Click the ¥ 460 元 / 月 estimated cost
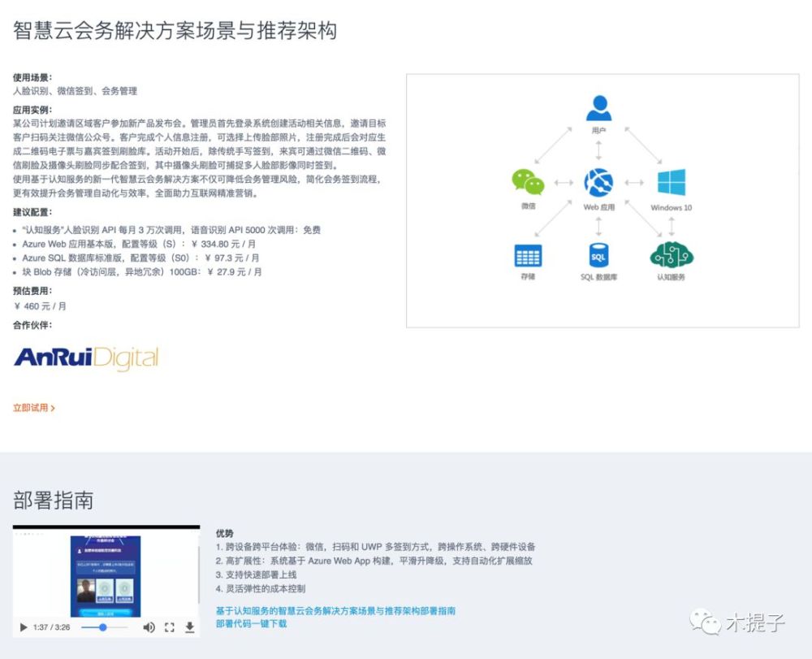This screenshot has height=659, width=812. click(40, 306)
